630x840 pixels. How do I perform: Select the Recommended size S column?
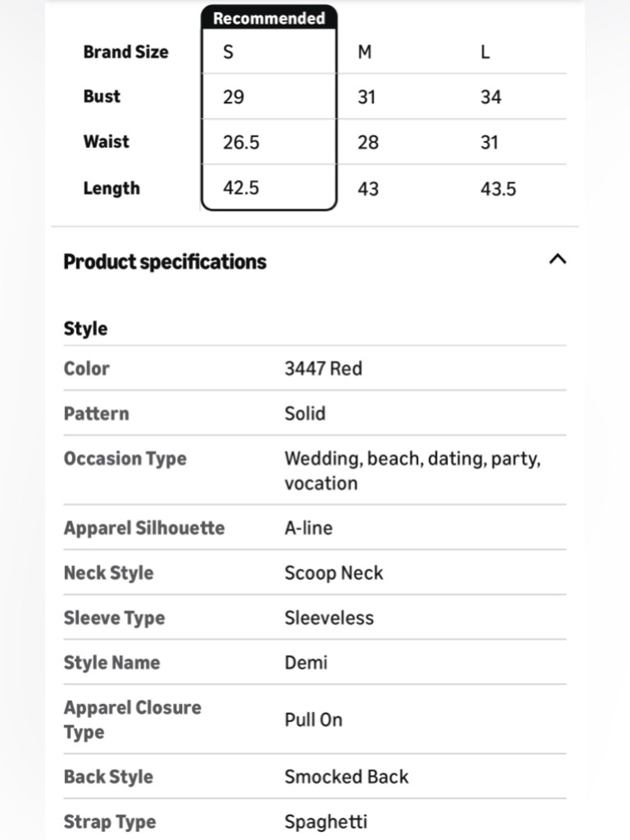(269, 108)
